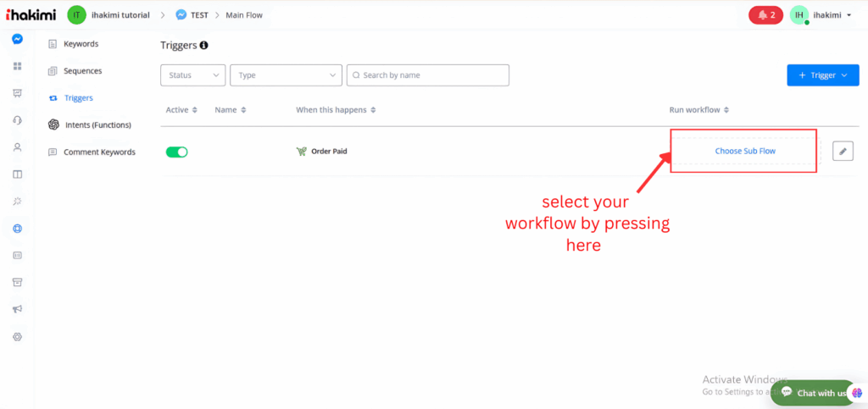
Task: Open the Keywords section
Action: point(81,44)
